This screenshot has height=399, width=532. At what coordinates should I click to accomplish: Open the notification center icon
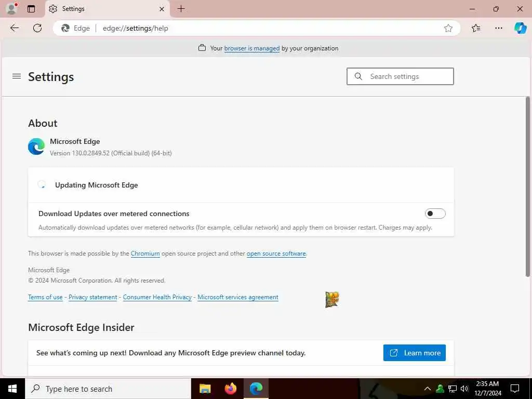[x=515, y=389]
